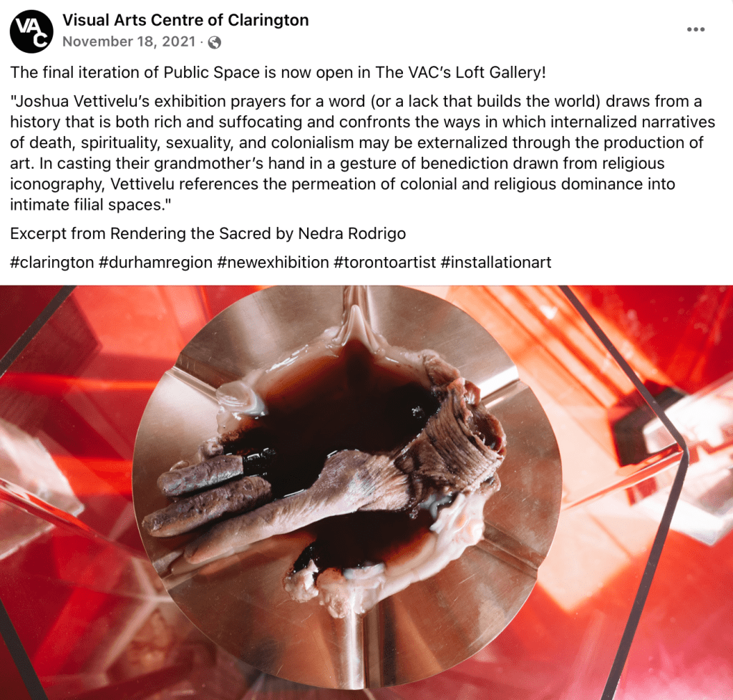Select the #torontoartist hashtag
This screenshot has height=700, width=733.
point(384,262)
